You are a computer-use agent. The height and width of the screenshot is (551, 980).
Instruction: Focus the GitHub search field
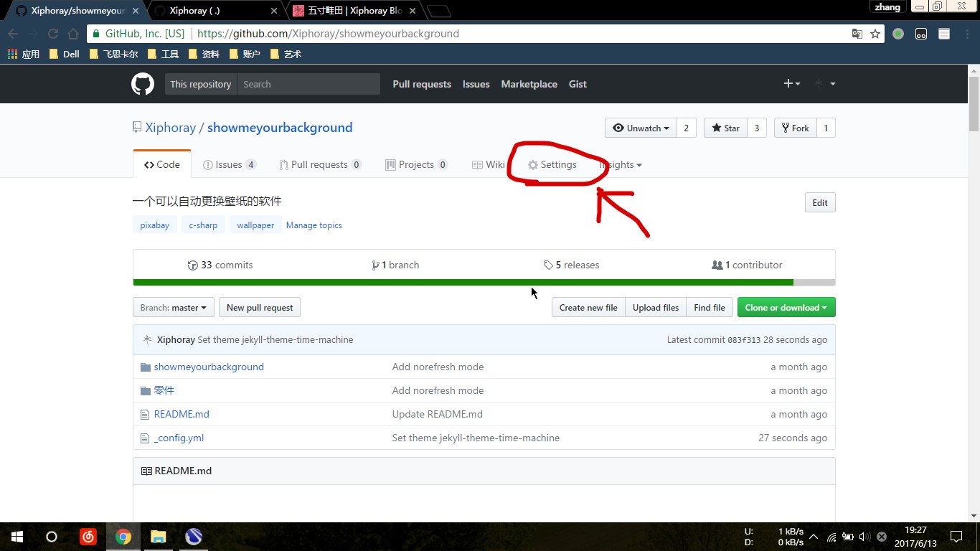[x=308, y=84]
